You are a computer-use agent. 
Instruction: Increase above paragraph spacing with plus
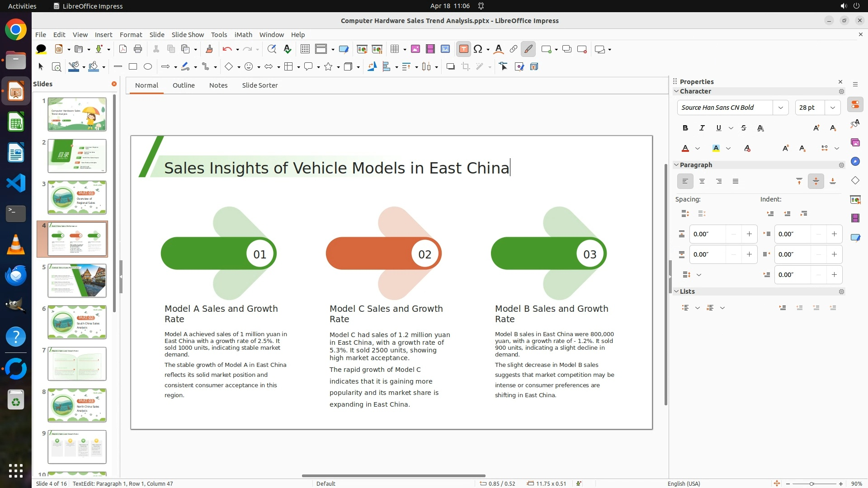coord(749,234)
